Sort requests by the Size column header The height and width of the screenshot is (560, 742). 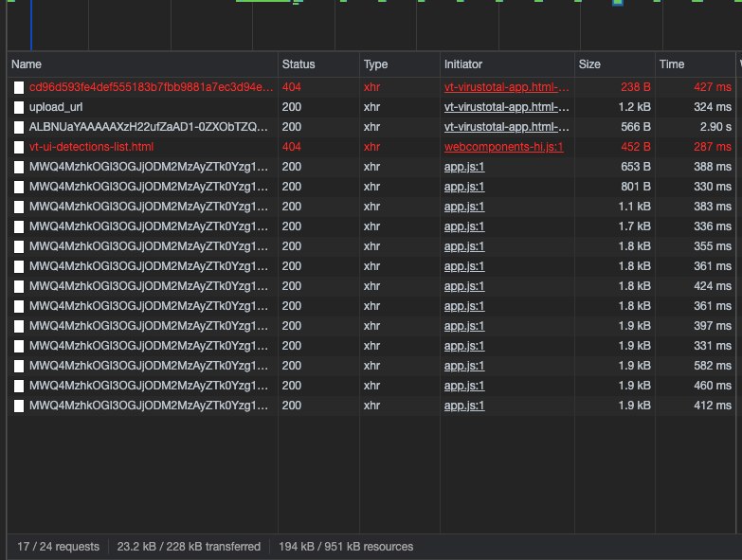click(589, 64)
